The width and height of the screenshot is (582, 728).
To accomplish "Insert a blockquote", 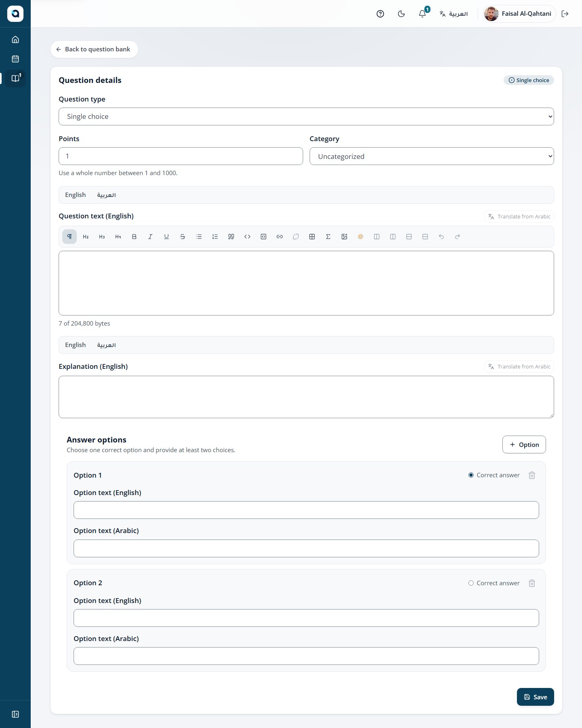I will point(231,237).
